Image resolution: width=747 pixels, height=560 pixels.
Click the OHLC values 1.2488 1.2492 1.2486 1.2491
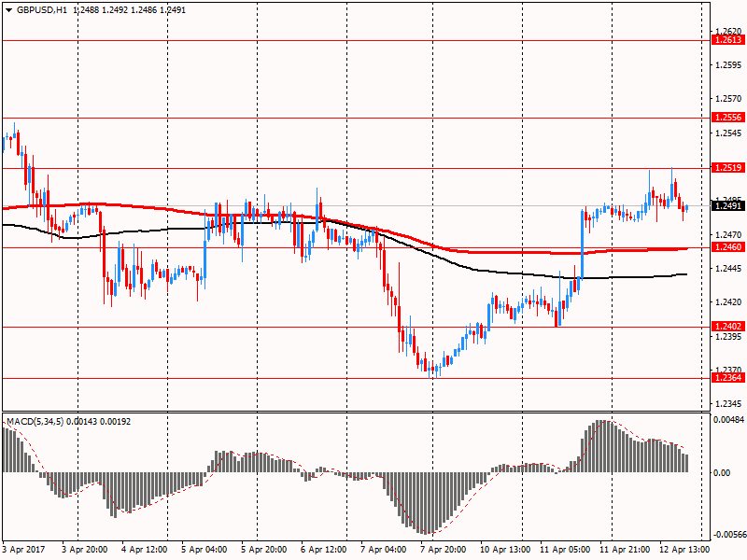(130, 10)
